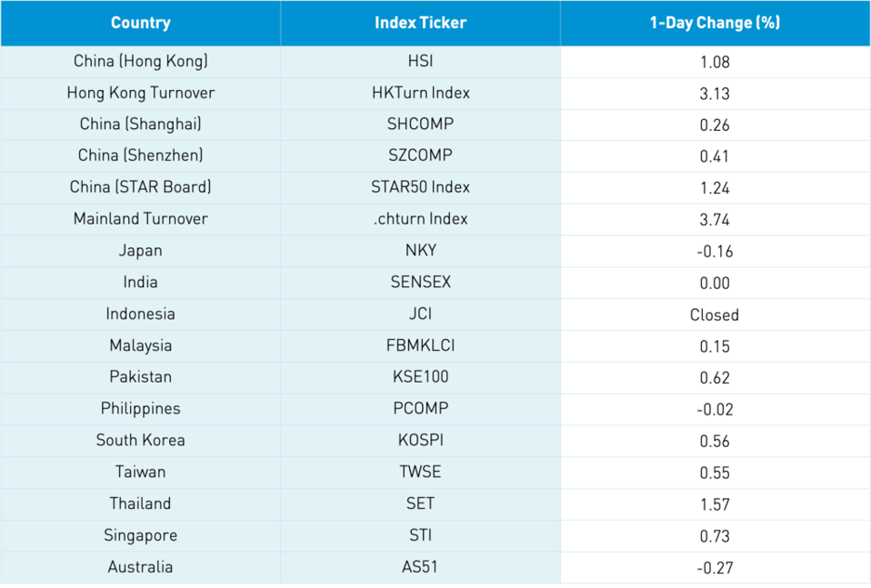The width and height of the screenshot is (871, 588).
Task: Select the TWSE ticker cell
Action: tap(420, 473)
